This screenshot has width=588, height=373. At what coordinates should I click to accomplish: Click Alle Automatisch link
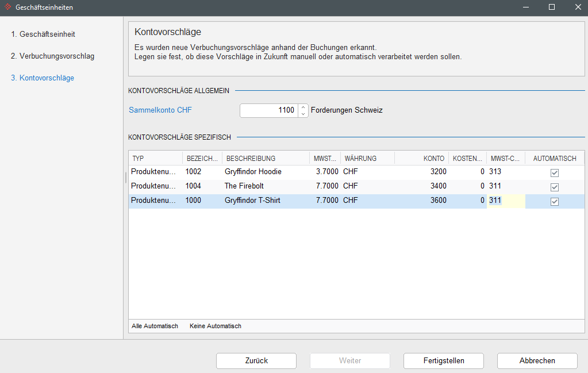point(155,326)
